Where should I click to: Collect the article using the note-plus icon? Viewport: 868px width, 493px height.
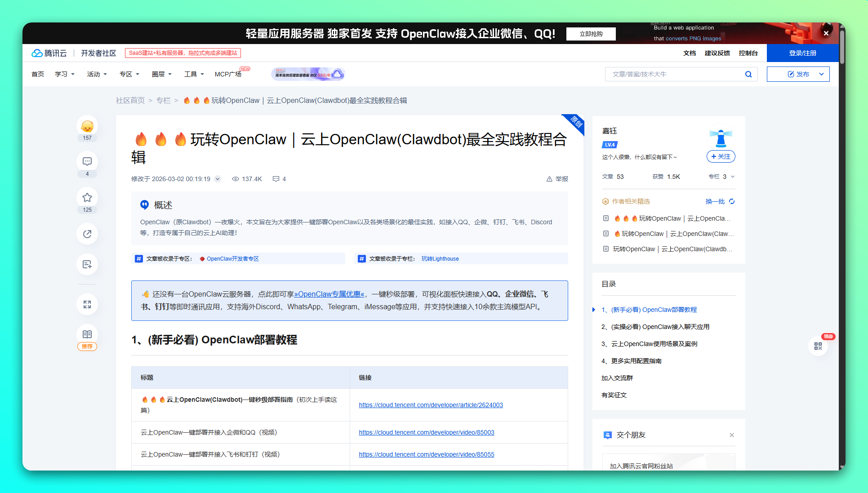click(87, 264)
